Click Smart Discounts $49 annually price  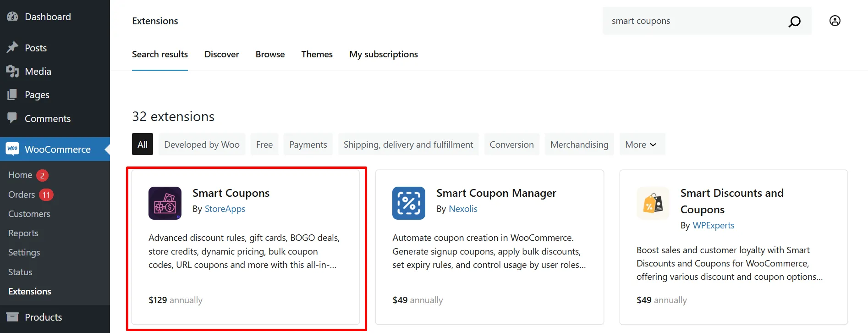coord(661,300)
